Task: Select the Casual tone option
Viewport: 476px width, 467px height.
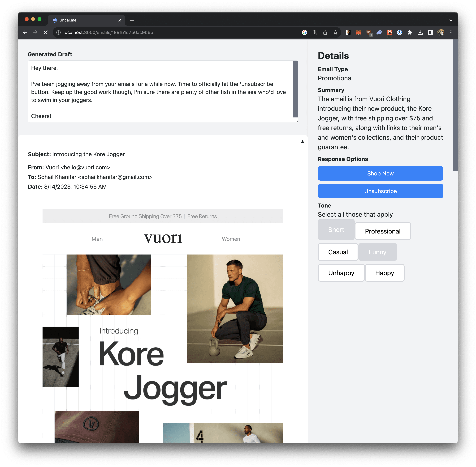Action: [x=338, y=252]
